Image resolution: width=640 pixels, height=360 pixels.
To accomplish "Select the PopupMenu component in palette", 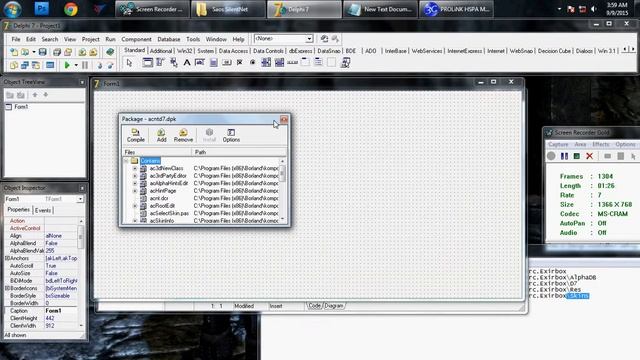I will click(174, 62).
